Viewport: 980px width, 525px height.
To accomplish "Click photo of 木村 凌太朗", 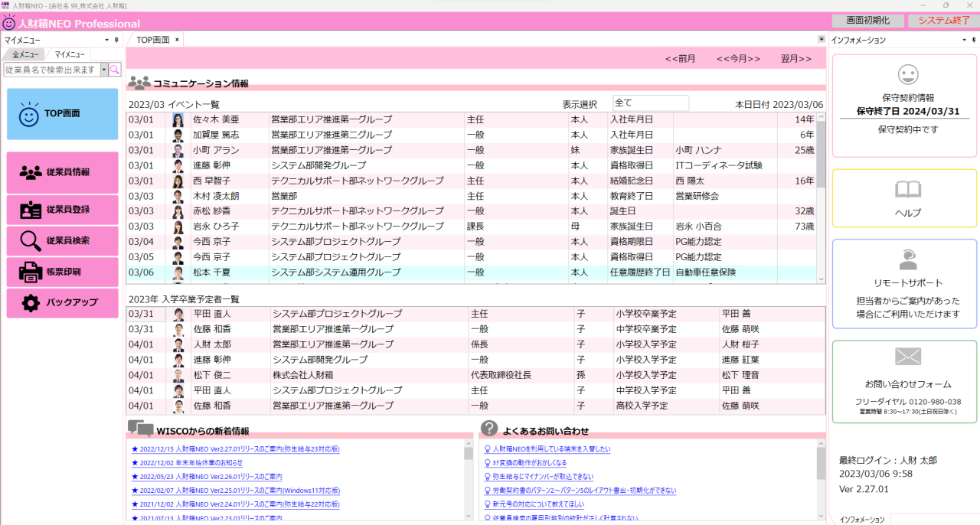I will pos(178,197).
